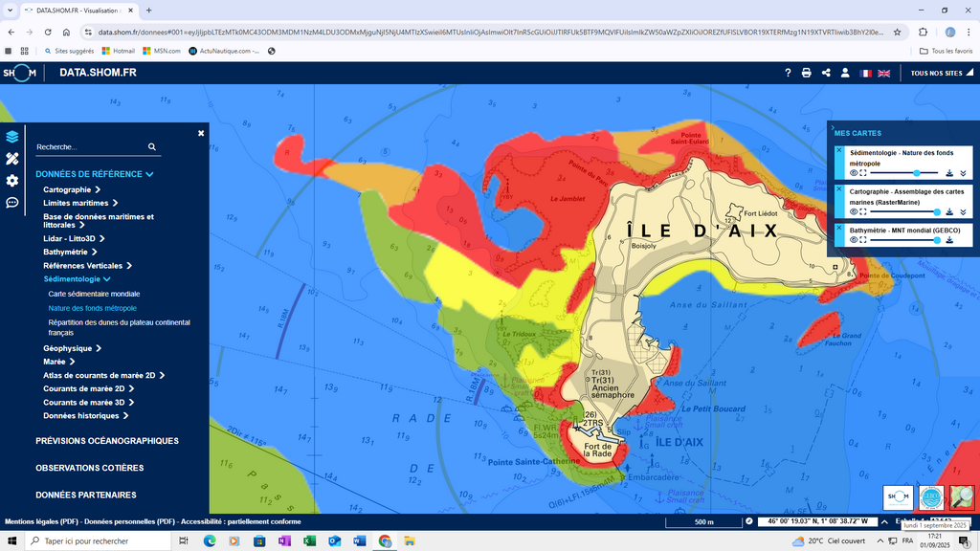
Task: Open DONNÉES PARTENAIRES section
Action: pos(85,495)
